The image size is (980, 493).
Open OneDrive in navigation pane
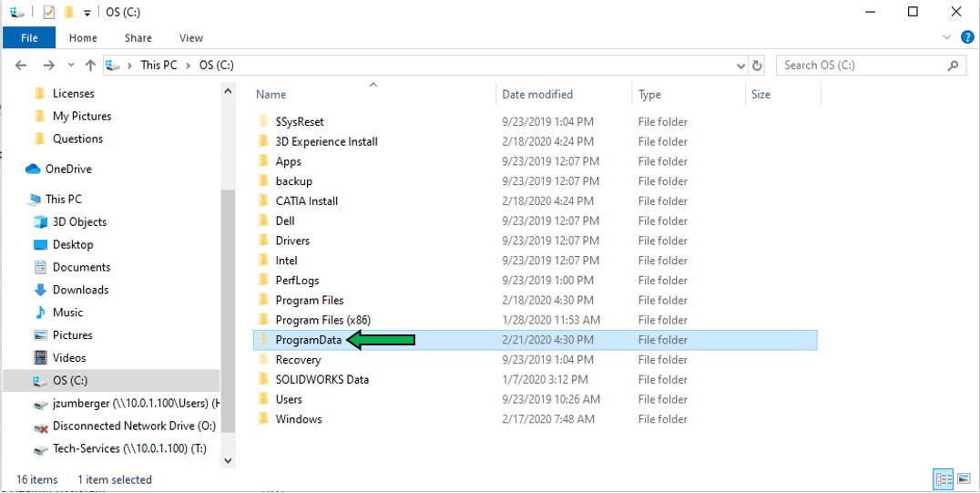click(68, 169)
